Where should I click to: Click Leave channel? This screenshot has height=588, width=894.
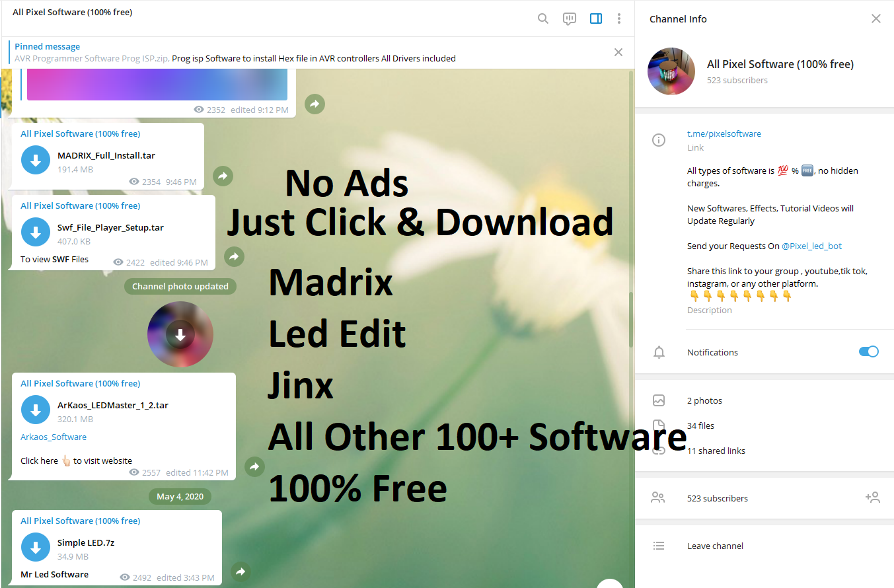pyautogui.click(x=715, y=546)
